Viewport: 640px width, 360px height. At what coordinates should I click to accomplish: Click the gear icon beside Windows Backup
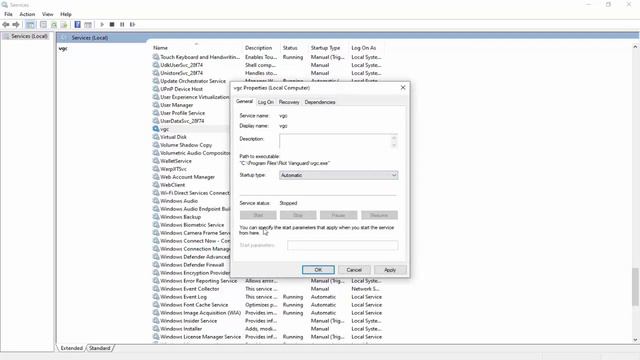pyautogui.click(x=156, y=217)
